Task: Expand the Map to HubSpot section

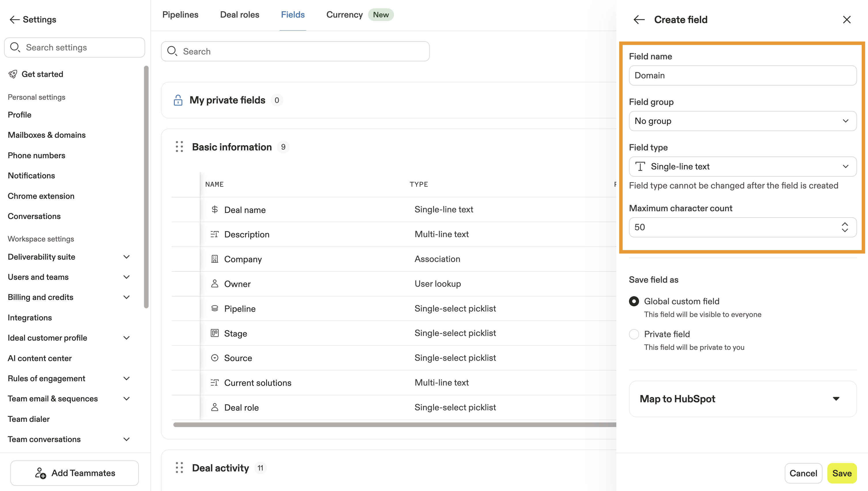Action: [743, 399]
